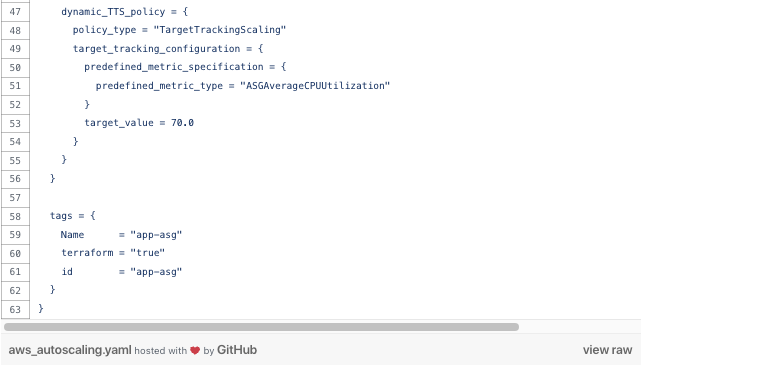The height and width of the screenshot is (374, 764).
Task: Click the "ASGAverageCPUUtilization" string
Action: 315,86
